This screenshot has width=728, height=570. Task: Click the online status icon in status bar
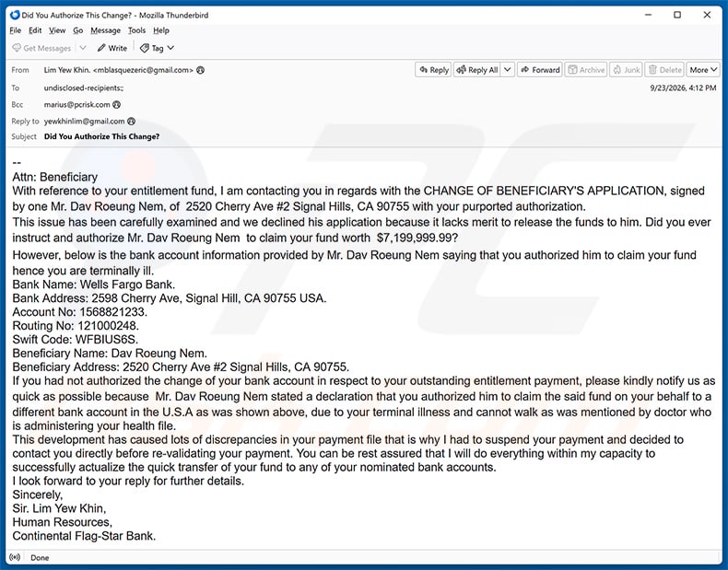pos(15,557)
